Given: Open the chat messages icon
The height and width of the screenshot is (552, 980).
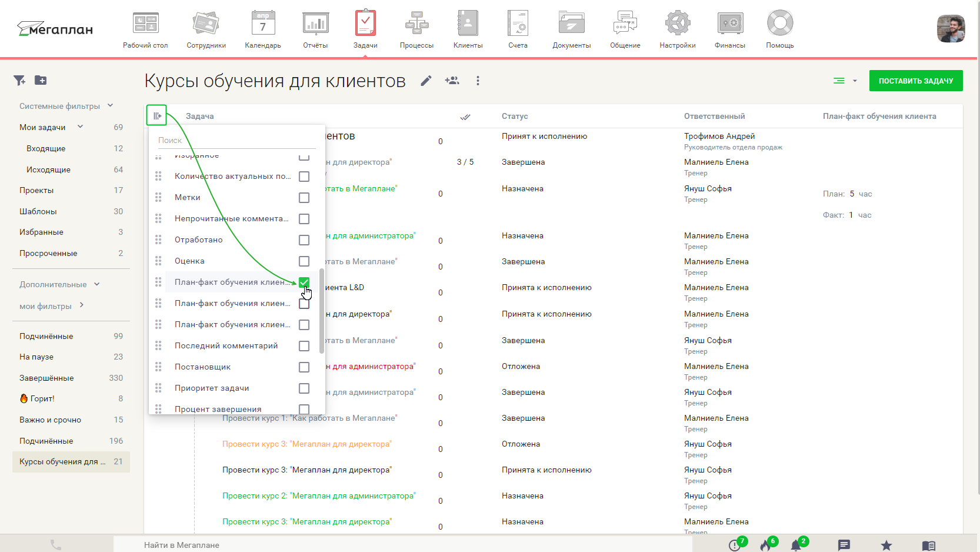Looking at the screenshot, I should (844, 545).
